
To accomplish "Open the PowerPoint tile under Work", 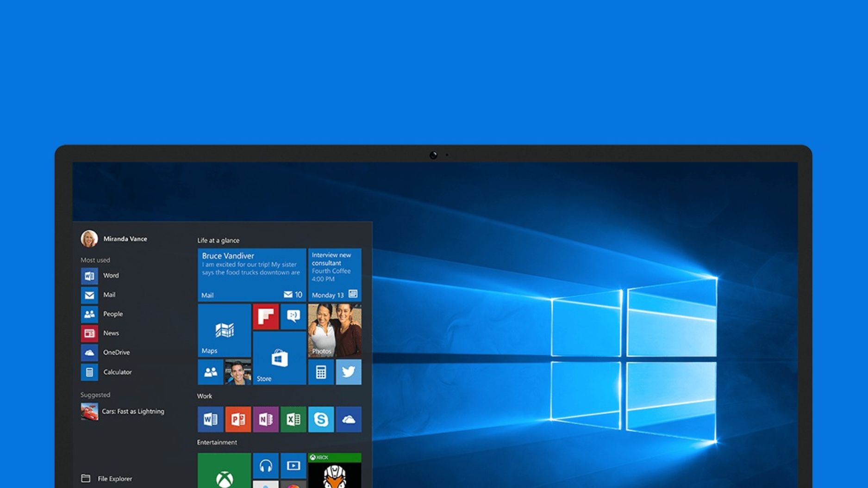I will point(237,420).
